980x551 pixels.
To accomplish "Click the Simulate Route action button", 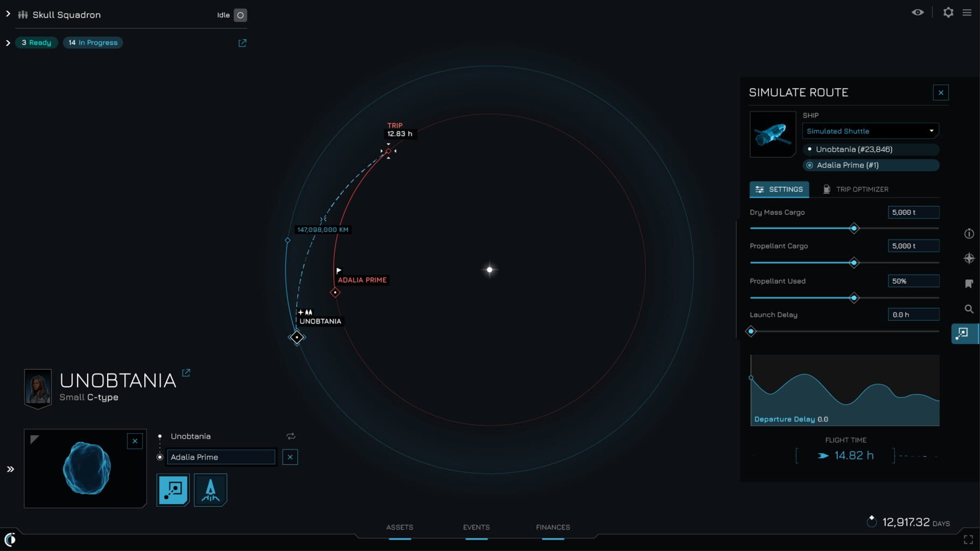I will click(x=173, y=490).
